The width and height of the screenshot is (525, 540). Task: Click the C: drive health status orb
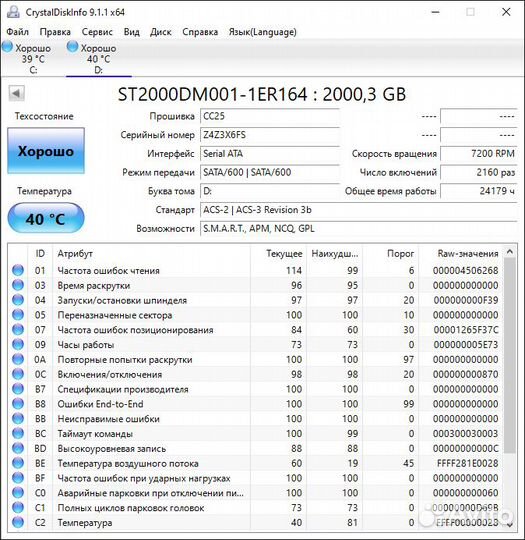point(7,46)
